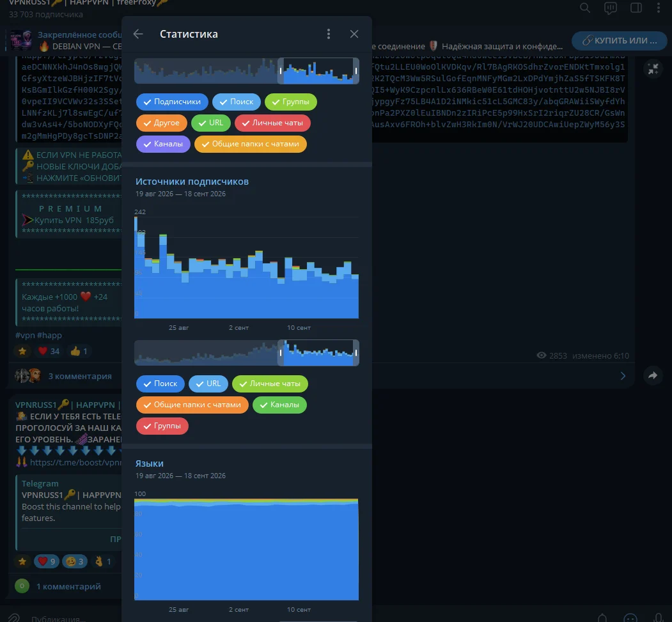
Task: Click the pinned message thumbnail image
Action: 21,40
